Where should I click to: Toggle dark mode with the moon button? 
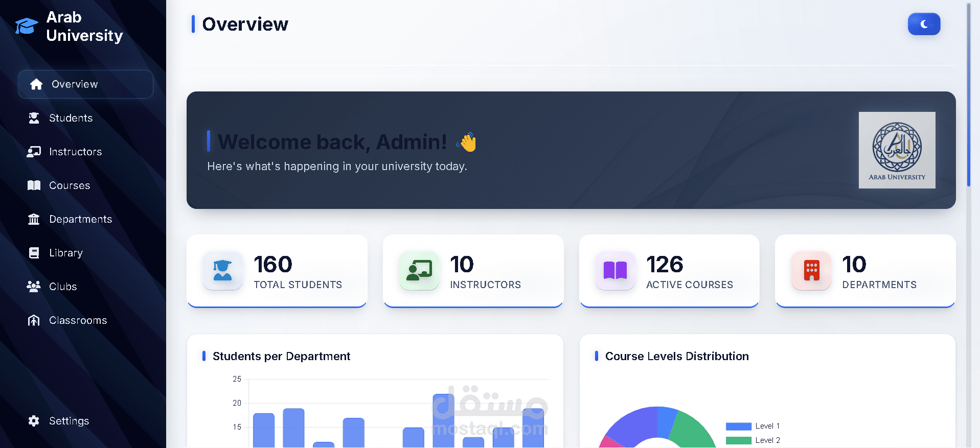tap(924, 24)
